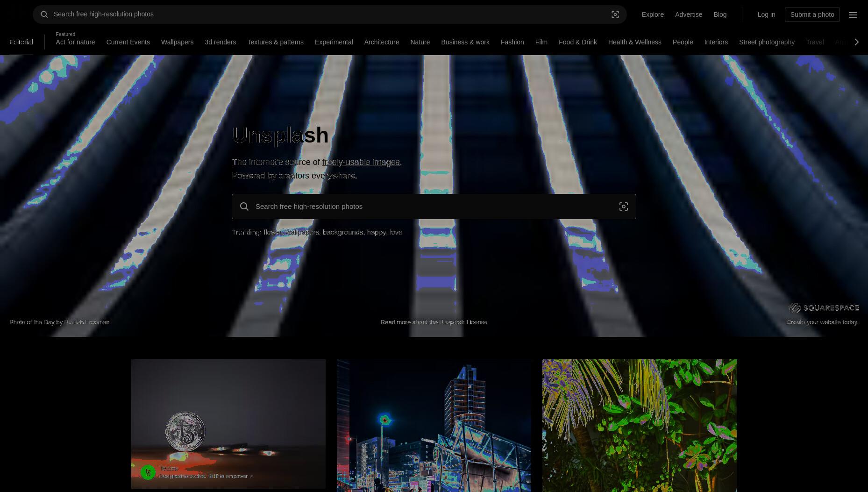Open freely-usable images link

click(x=361, y=162)
